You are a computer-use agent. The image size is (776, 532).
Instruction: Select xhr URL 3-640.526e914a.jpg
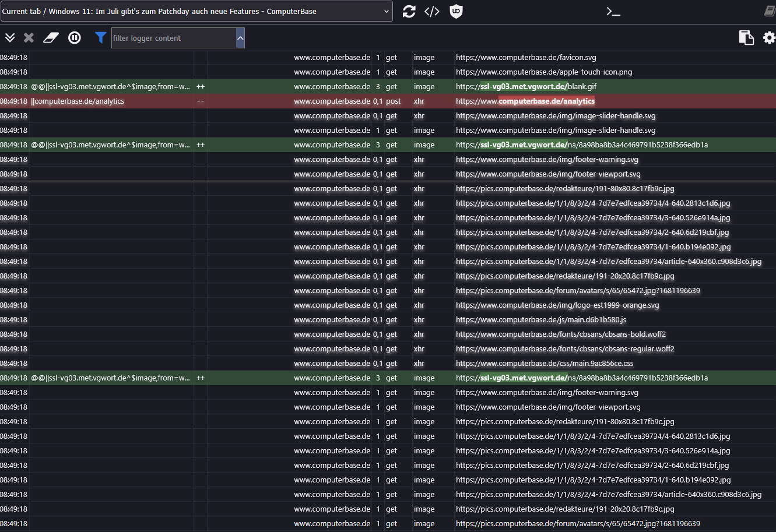(593, 218)
